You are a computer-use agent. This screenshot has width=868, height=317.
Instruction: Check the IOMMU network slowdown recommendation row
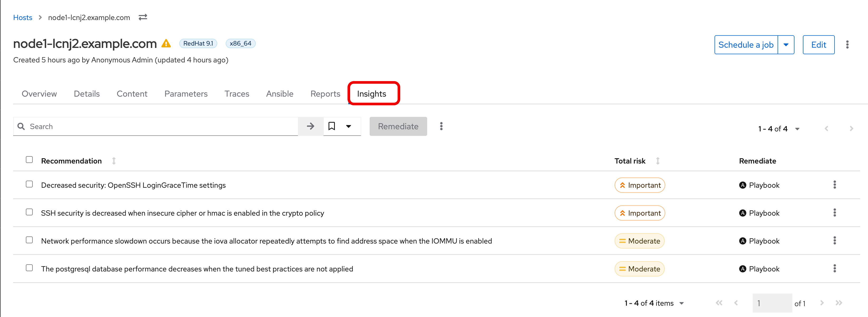pos(29,240)
